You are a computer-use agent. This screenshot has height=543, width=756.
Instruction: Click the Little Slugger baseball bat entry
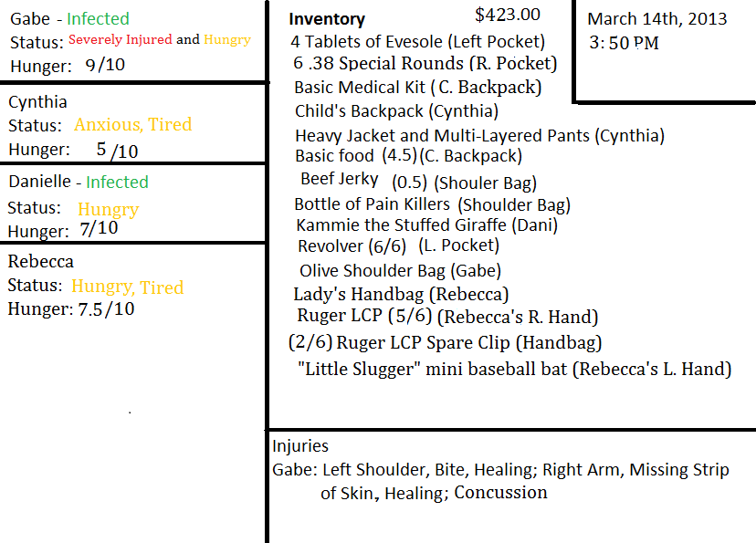tap(514, 370)
